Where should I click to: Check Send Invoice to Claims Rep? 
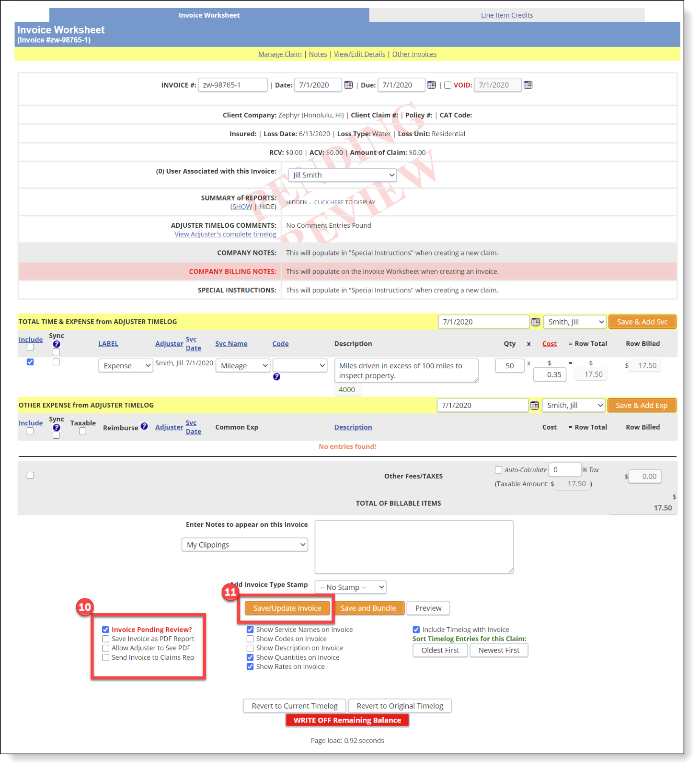pyautogui.click(x=105, y=657)
